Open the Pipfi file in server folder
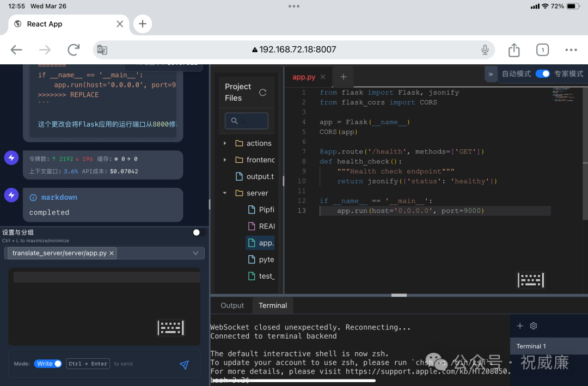The width and height of the screenshot is (588, 386). (261, 210)
